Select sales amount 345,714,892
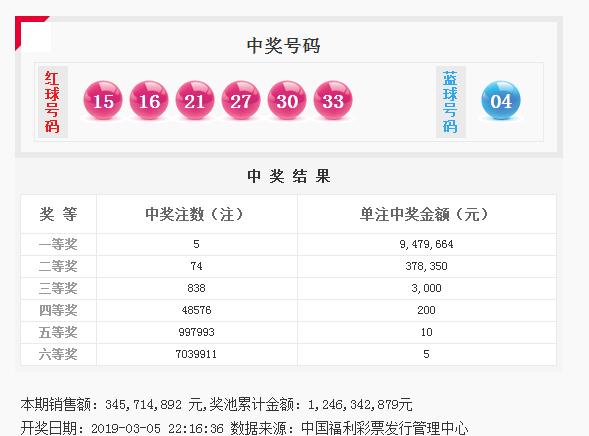Image resolution: width=589 pixels, height=436 pixels. click(x=143, y=405)
